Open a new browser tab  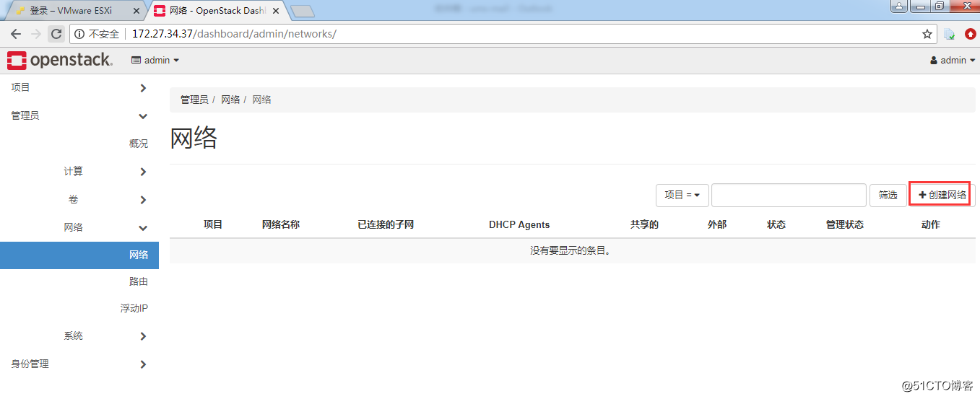click(303, 11)
